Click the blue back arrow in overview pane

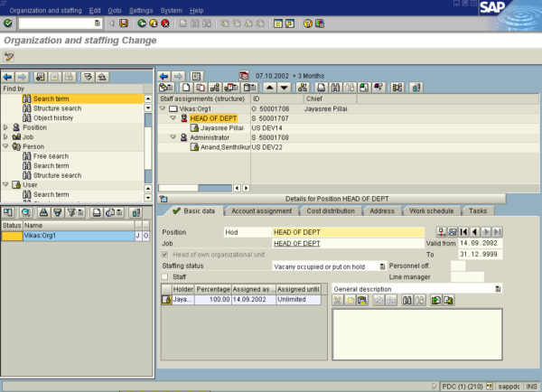coord(164,76)
